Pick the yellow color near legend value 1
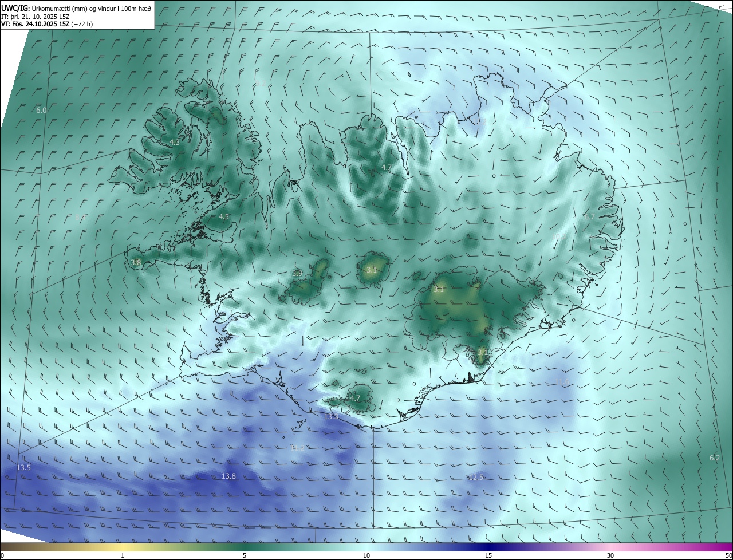The image size is (733, 560). [x=123, y=547]
